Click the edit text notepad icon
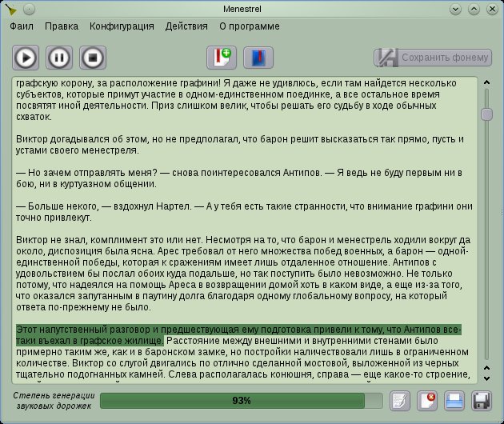 coord(400,401)
